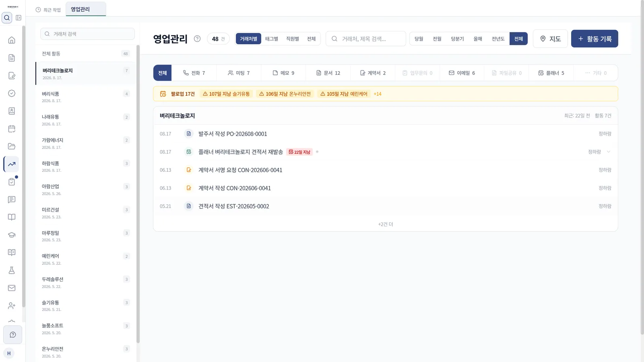Screen dimensions: 644x362
Task: Click the 활동 기록 button
Action: [x=594, y=39]
